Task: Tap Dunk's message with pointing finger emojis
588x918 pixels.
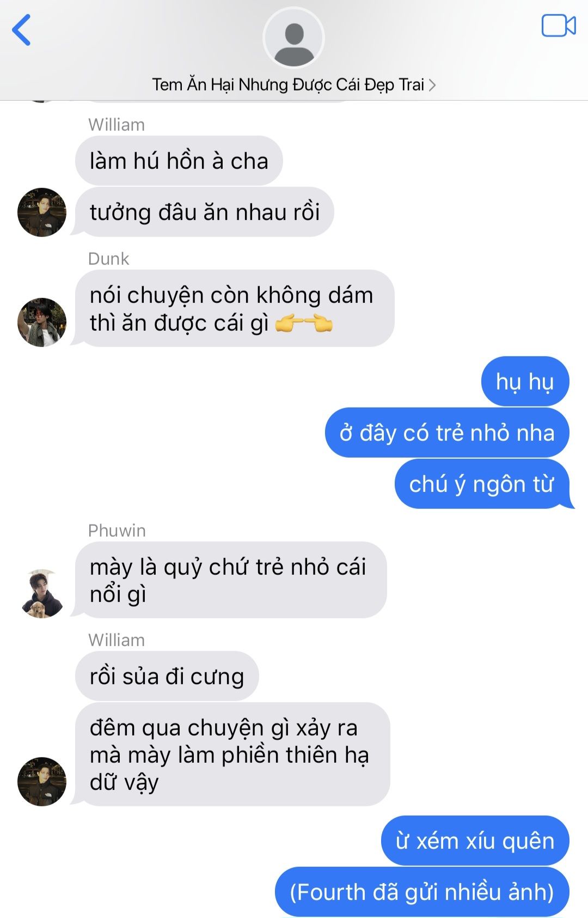Action: [x=234, y=308]
